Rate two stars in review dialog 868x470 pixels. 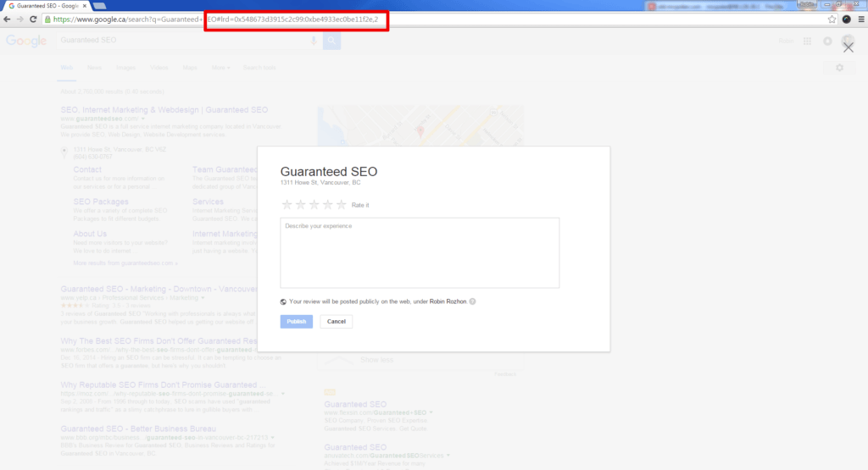coord(301,205)
